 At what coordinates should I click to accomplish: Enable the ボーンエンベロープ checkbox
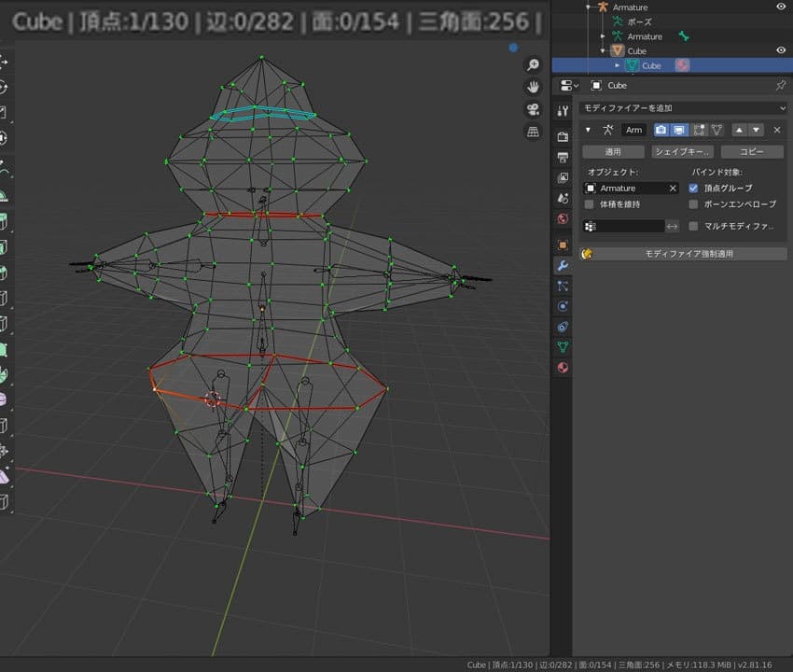tap(693, 203)
